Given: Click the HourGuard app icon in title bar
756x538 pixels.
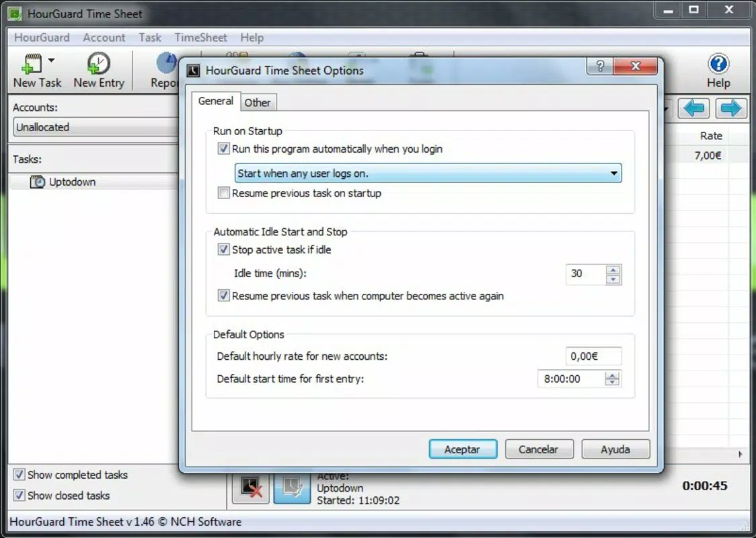Looking at the screenshot, I should pos(15,13).
